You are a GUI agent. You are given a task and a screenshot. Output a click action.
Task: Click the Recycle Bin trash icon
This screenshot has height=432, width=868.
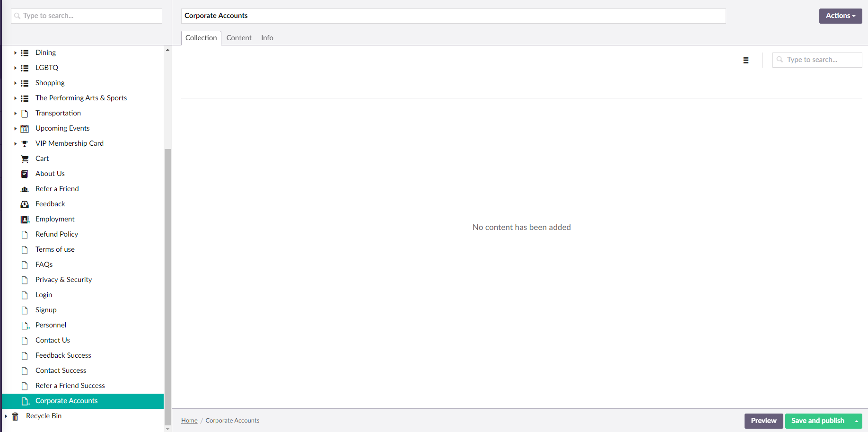pos(15,416)
